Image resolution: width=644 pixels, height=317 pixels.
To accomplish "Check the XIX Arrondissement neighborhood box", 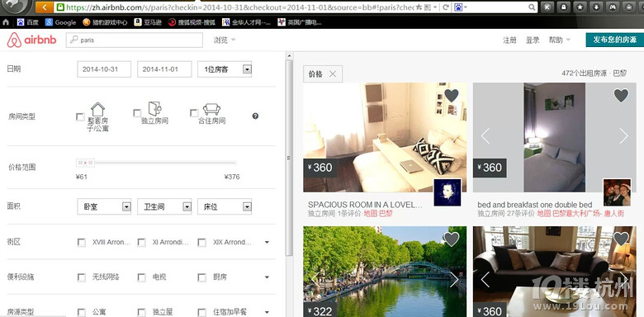I will point(201,243).
